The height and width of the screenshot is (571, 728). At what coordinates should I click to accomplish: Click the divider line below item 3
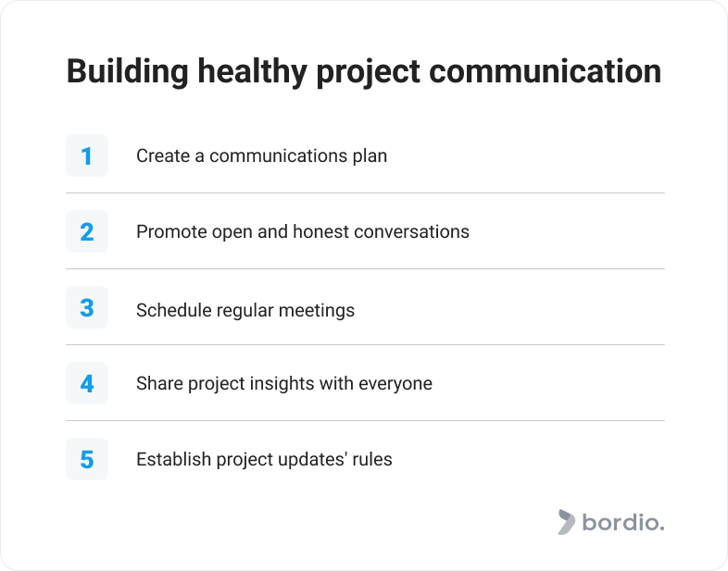coord(366,344)
